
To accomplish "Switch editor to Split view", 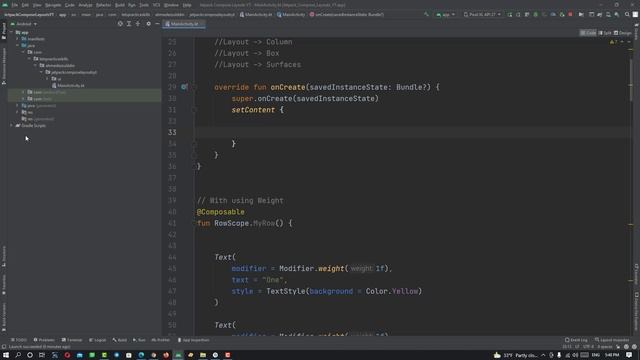I will point(605,33).
